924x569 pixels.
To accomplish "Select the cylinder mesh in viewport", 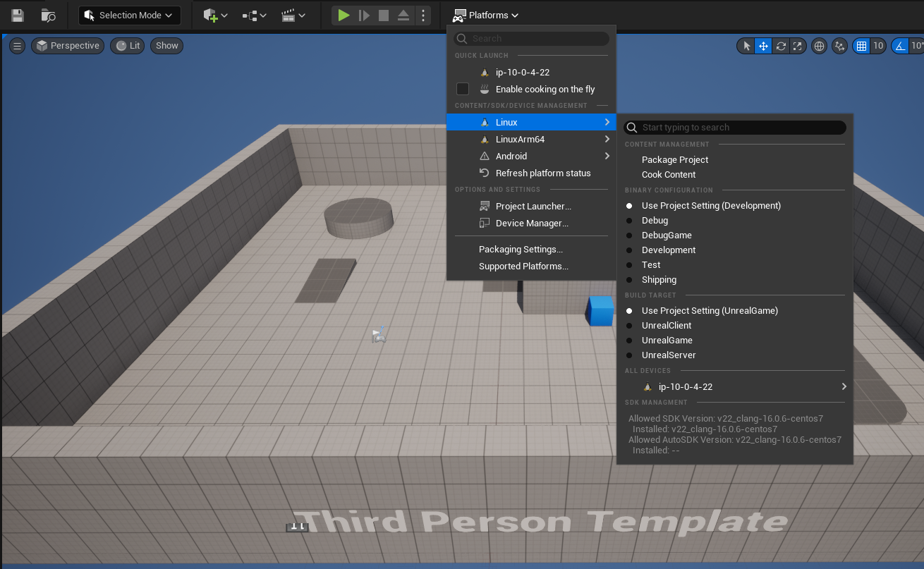I will click(358, 217).
